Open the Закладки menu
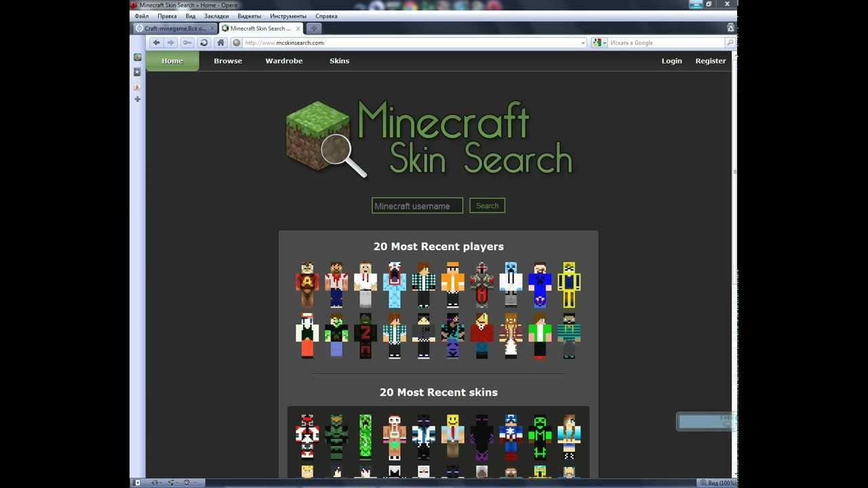 click(x=216, y=16)
